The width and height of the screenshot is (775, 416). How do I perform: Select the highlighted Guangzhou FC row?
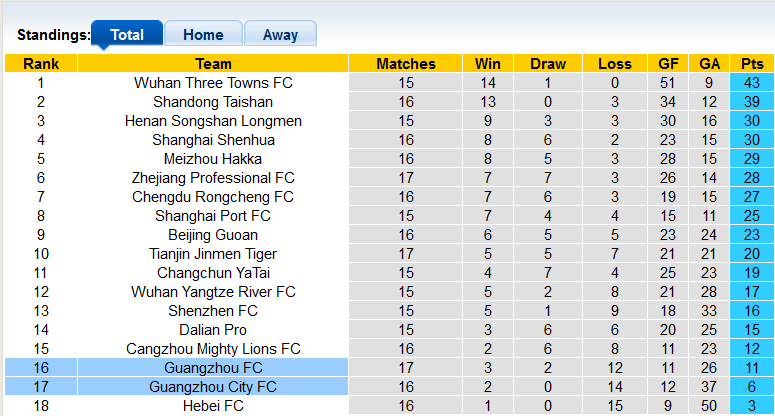213,368
